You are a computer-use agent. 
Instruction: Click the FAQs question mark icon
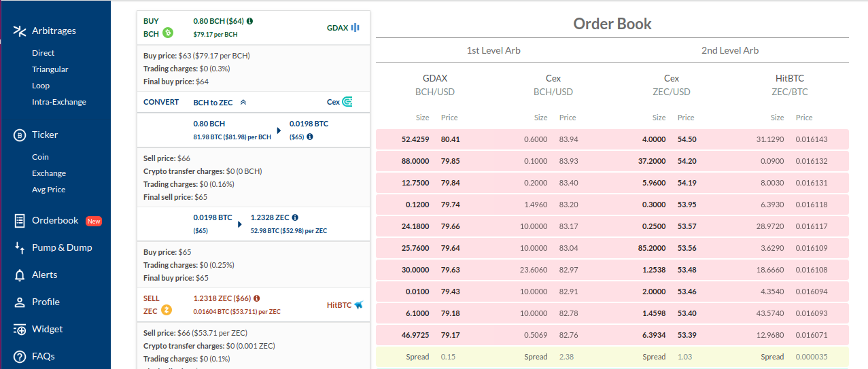pos(19,356)
